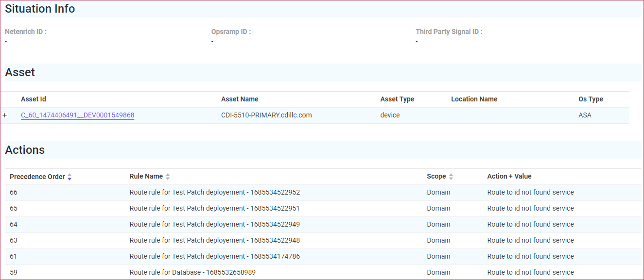Open asset link C_60_1474406491__DEV0001549868
The width and height of the screenshot is (644, 280).
(77, 115)
